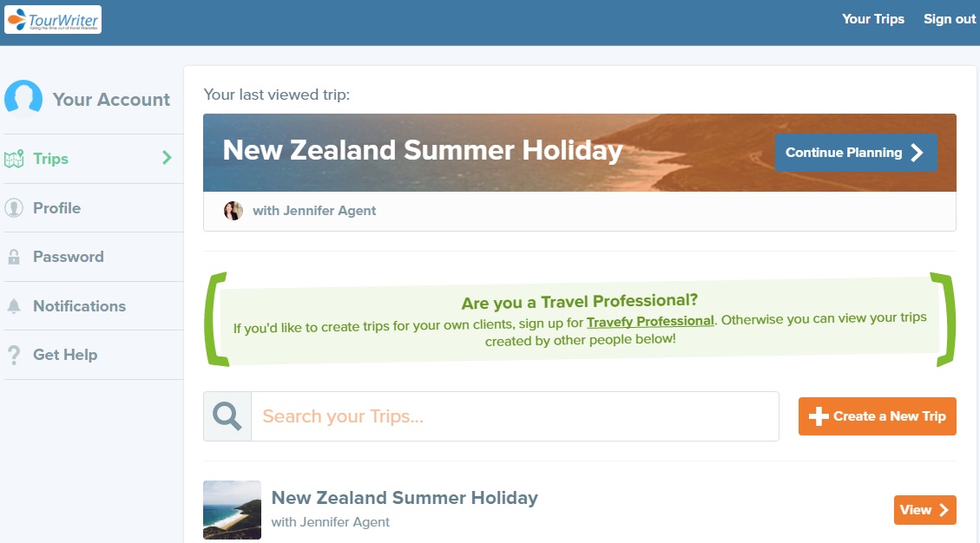View the New Zealand Summer Holiday trip
This screenshot has width=980, height=543.
(405, 498)
